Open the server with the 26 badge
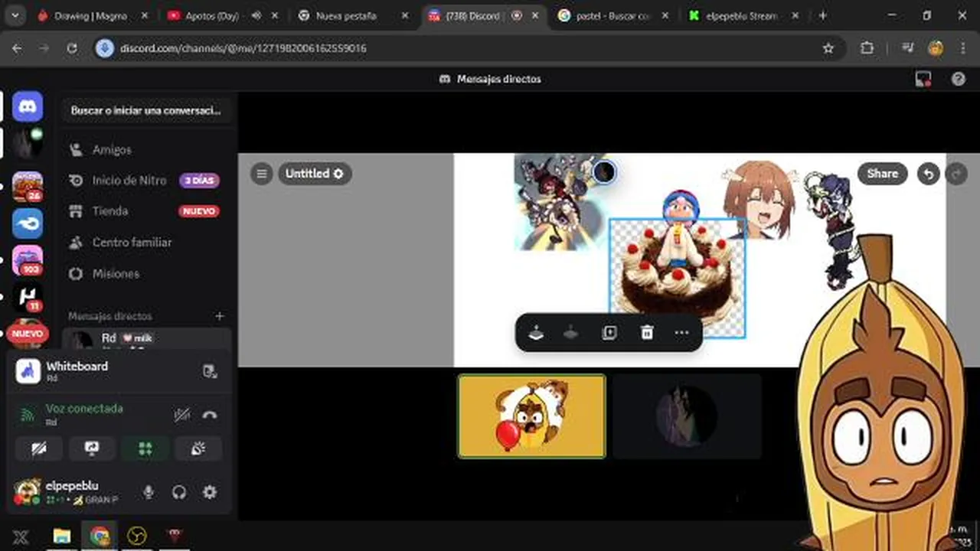The height and width of the screenshot is (551, 980). pos(28,186)
